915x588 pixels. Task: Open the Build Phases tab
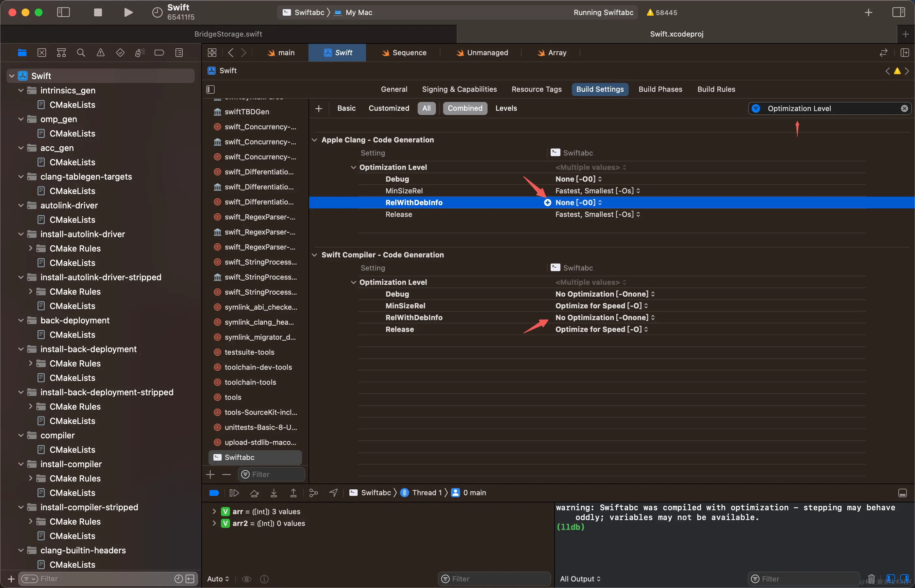tap(660, 90)
